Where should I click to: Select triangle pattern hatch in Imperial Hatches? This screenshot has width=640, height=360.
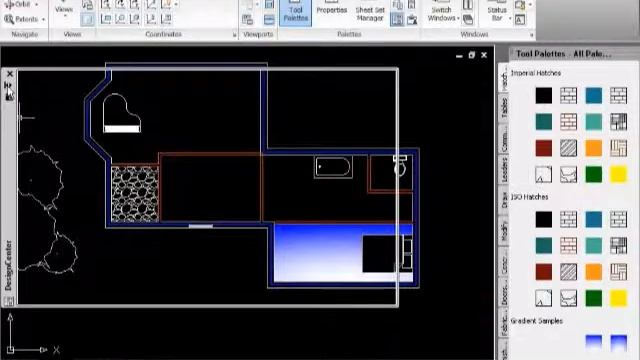(543, 175)
